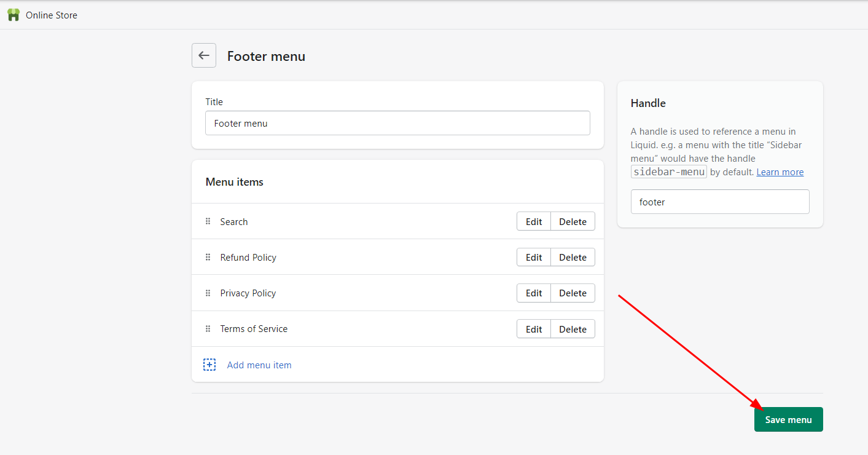Select the Add menu item link
This screenshot has width=868, height=455.
(259, 365)
